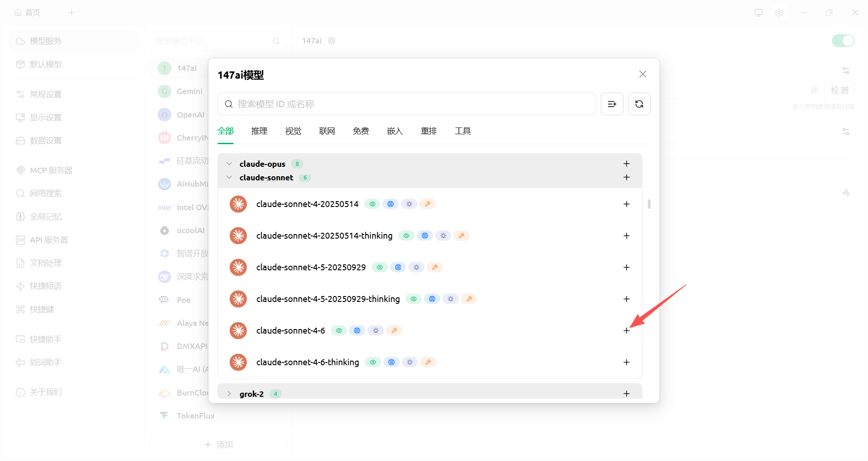The image size is (868, 461).
Task: Expand the grok-2 group
Action: 229,394
